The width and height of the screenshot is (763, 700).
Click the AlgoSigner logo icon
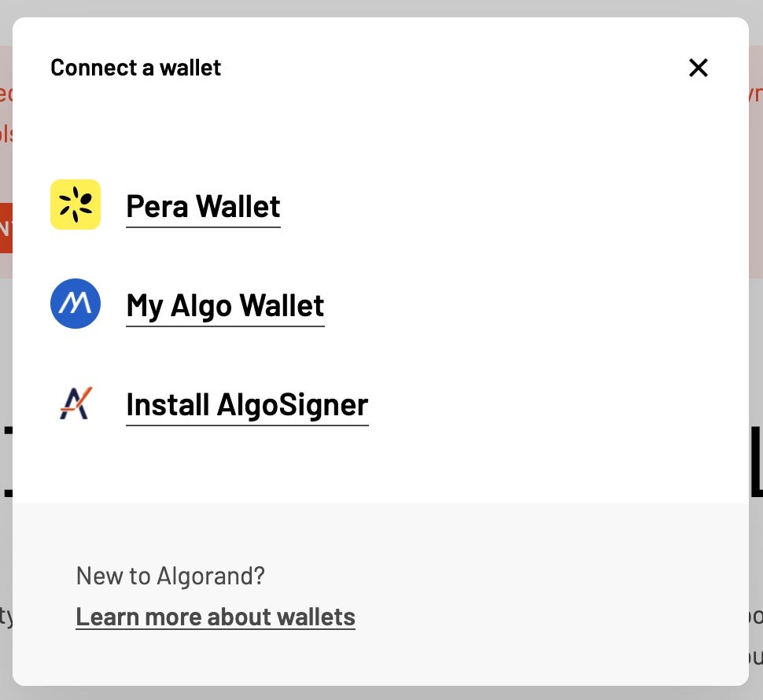pos(75,403)
